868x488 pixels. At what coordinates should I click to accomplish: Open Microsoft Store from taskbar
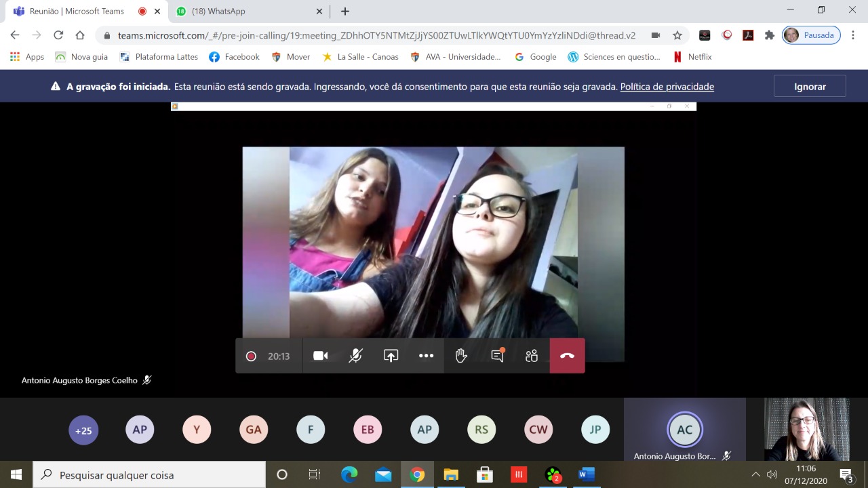(x=485, y=474)
